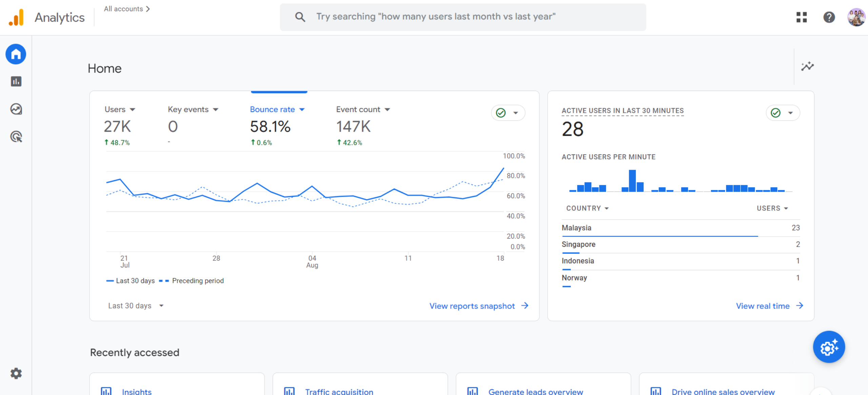
Task: Select the Key events 0 metric tab
Action: [193, 126]
